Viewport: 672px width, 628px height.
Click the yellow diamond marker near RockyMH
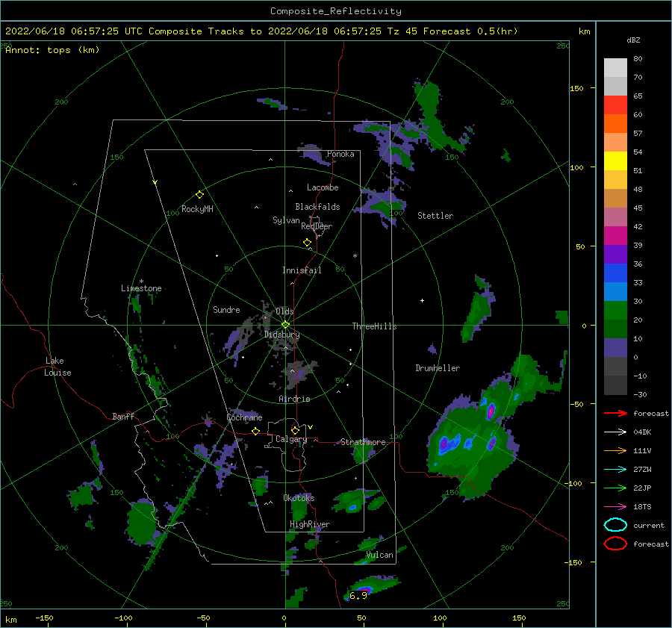click(x=199, y=195)
